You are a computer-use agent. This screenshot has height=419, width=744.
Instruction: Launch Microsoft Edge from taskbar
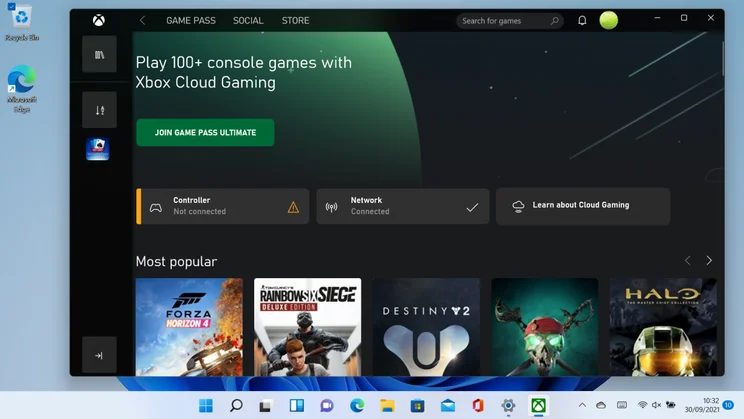click(357, 406)
